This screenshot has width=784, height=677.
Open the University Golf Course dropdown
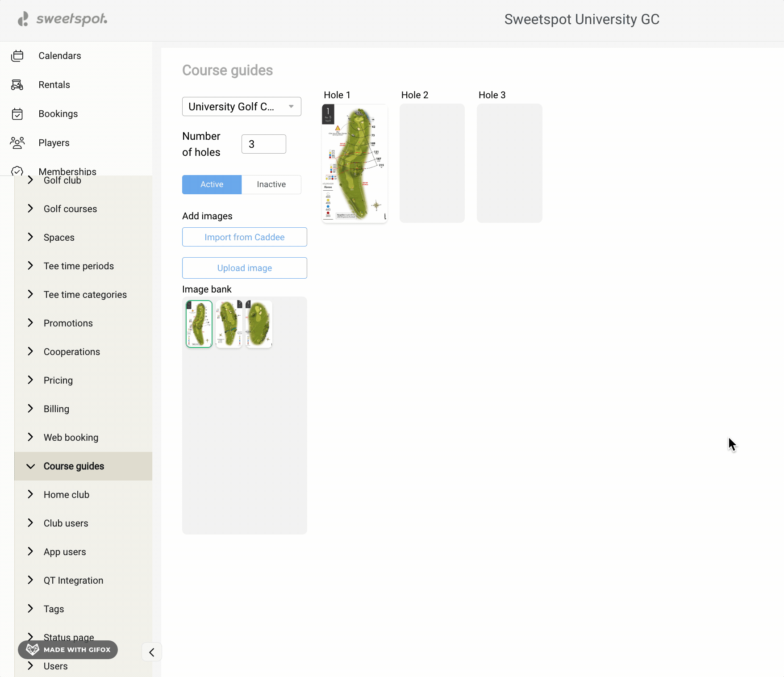pyautogui.click(x=242, y=107)
